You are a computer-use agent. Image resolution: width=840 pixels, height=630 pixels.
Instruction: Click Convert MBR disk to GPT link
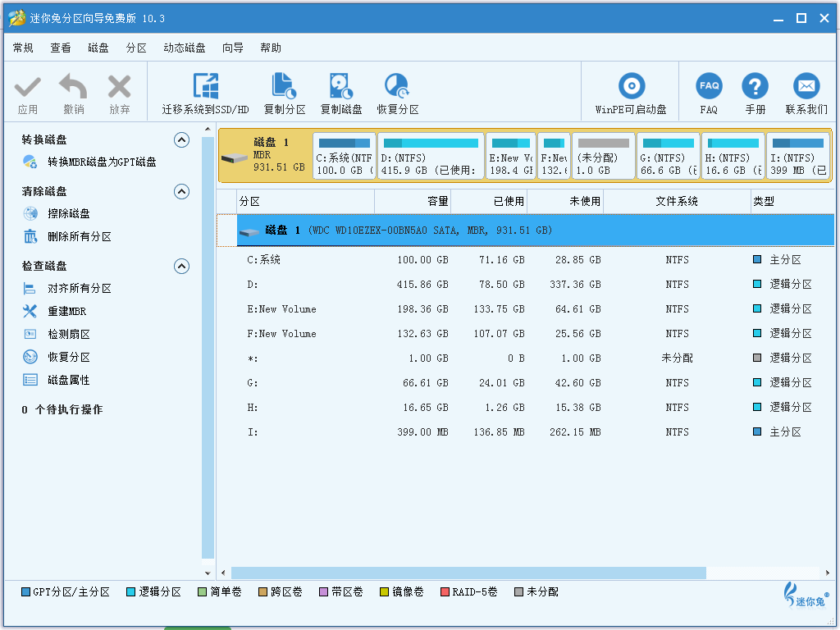click(101, 162)
